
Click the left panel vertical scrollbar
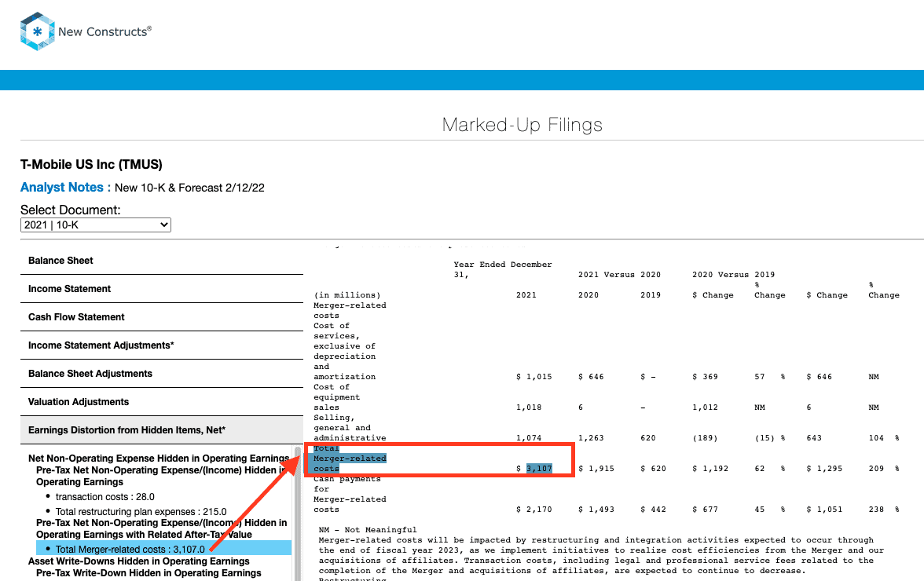coord(298,513)
